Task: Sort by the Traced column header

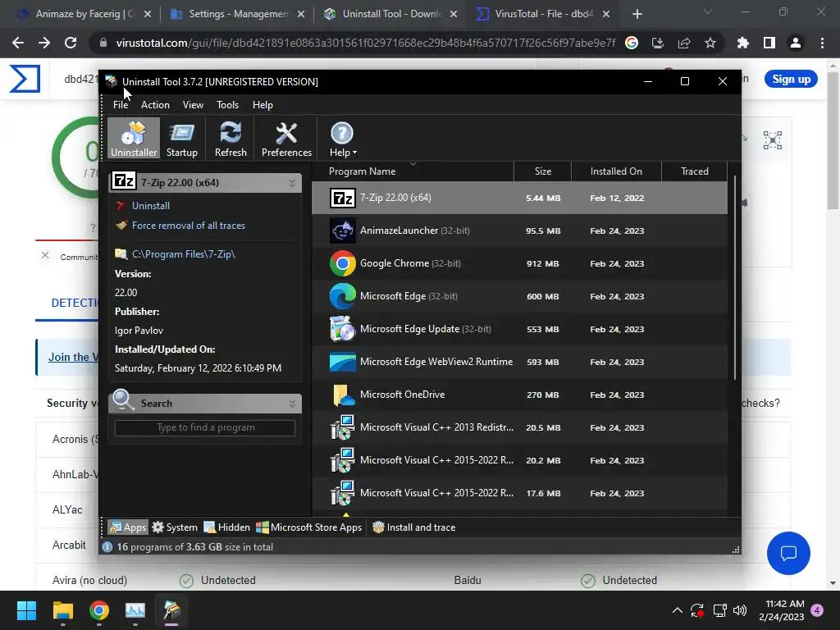Action: (694, 171)
